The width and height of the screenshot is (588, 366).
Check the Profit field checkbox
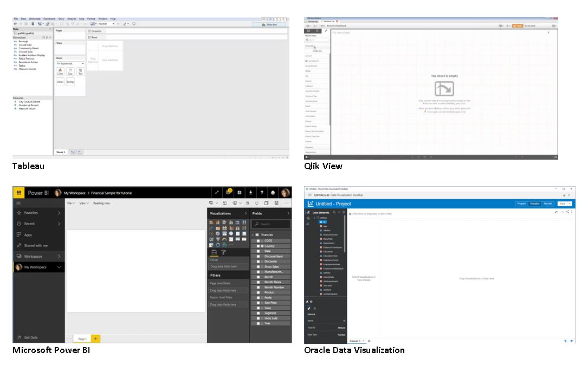click(258, 297)
